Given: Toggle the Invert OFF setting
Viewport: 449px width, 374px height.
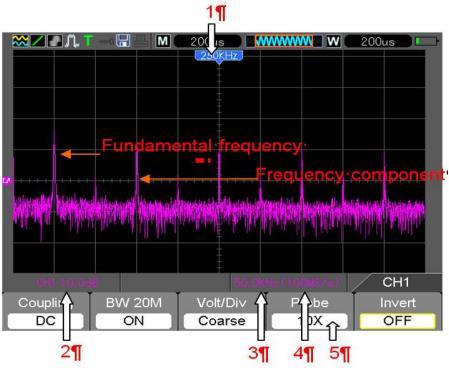Looking at the screenshot, I should 397,321.
